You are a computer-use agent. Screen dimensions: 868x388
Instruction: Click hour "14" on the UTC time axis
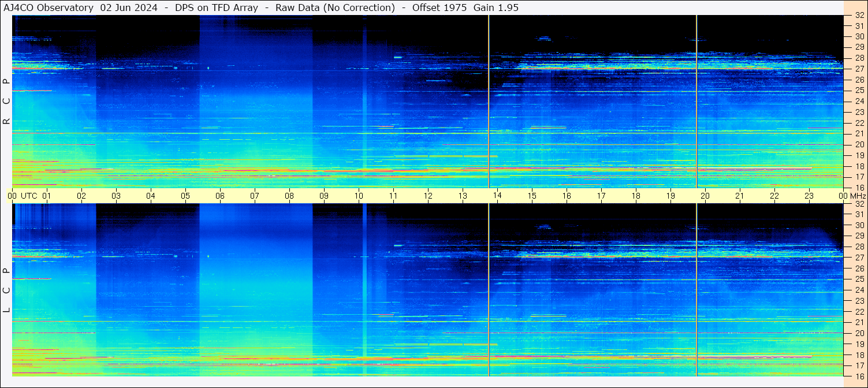pyautogui.click(x=497, y=196)
